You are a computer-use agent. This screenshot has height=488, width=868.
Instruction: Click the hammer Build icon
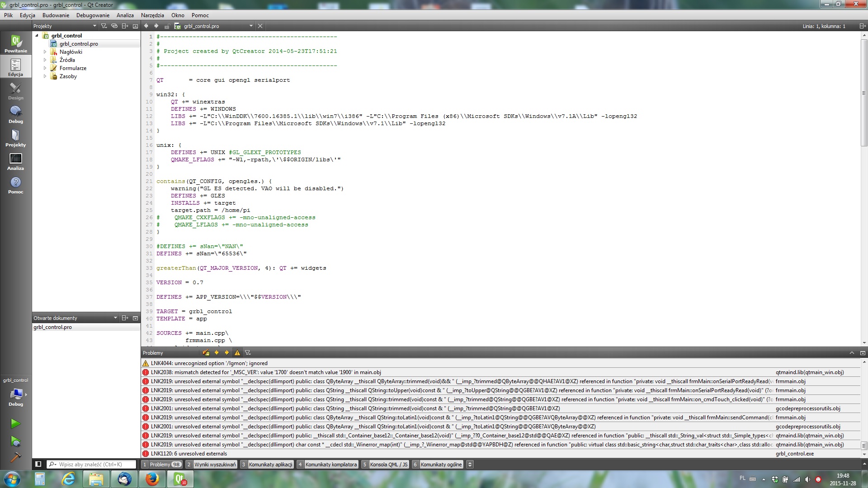tap(15, 457)
